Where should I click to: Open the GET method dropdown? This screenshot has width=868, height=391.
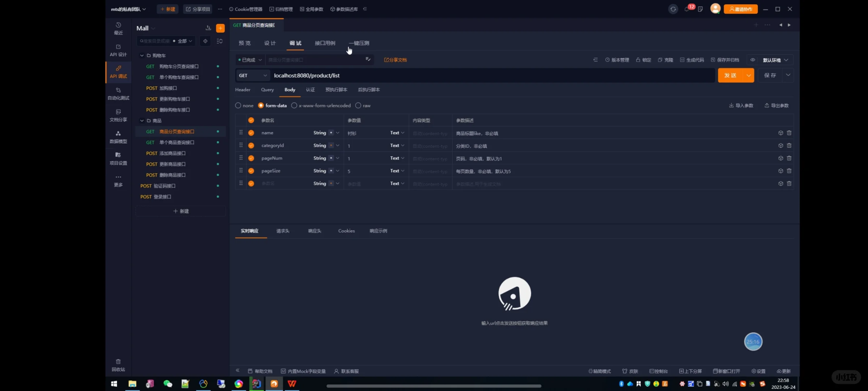[x=253, y=75]
